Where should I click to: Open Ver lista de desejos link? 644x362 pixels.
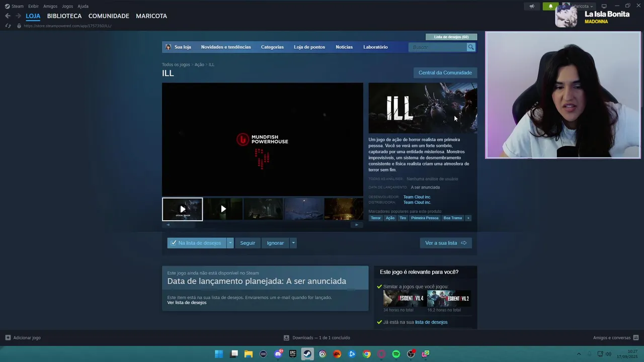pyautogui.click(x=187, y=303)
